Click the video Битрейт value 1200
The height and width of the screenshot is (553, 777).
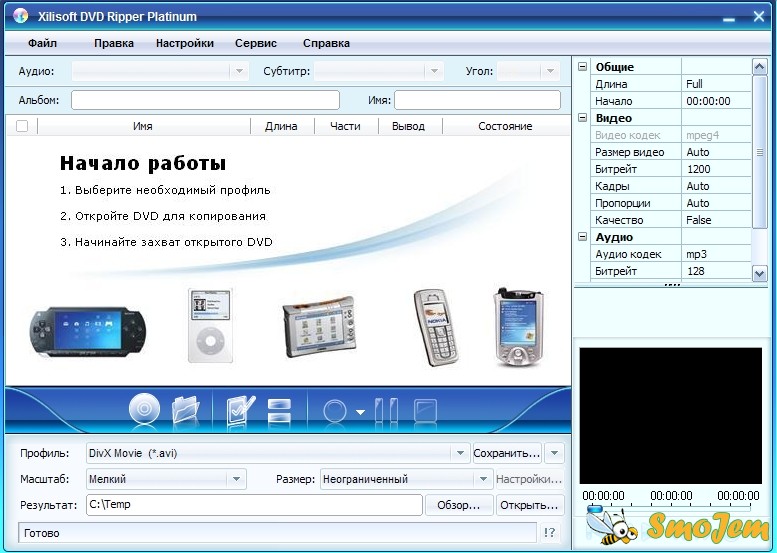pos(716,169)
